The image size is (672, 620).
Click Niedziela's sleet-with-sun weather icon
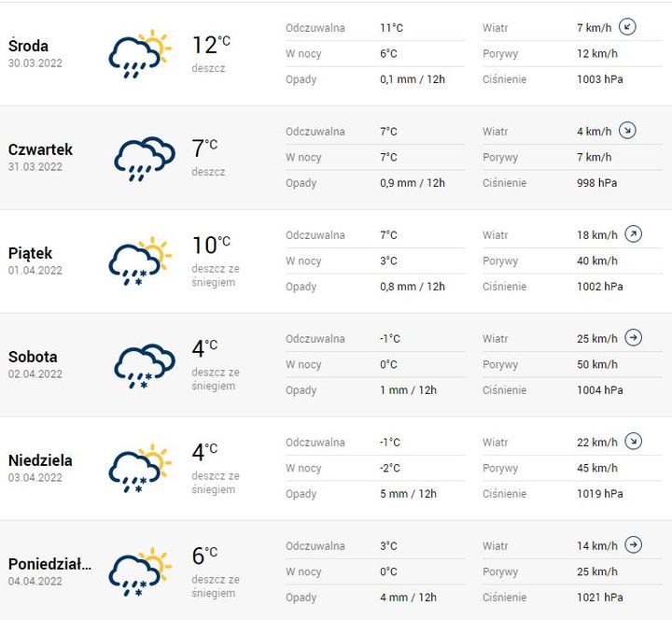coord(140,468)
